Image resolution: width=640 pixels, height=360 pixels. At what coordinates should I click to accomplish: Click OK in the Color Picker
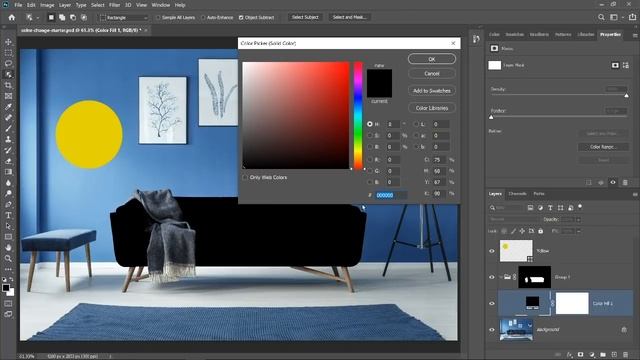click(432, 59)
